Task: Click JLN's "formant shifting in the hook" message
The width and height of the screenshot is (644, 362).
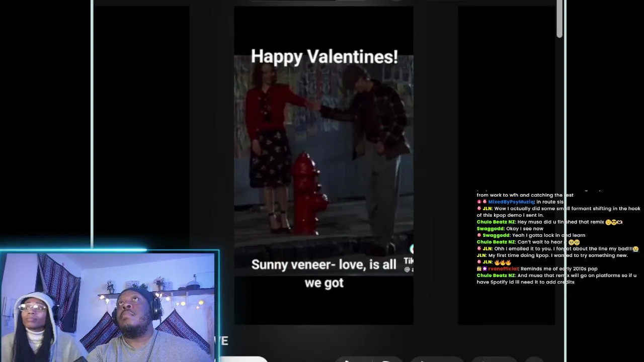Action: point(558,212)
